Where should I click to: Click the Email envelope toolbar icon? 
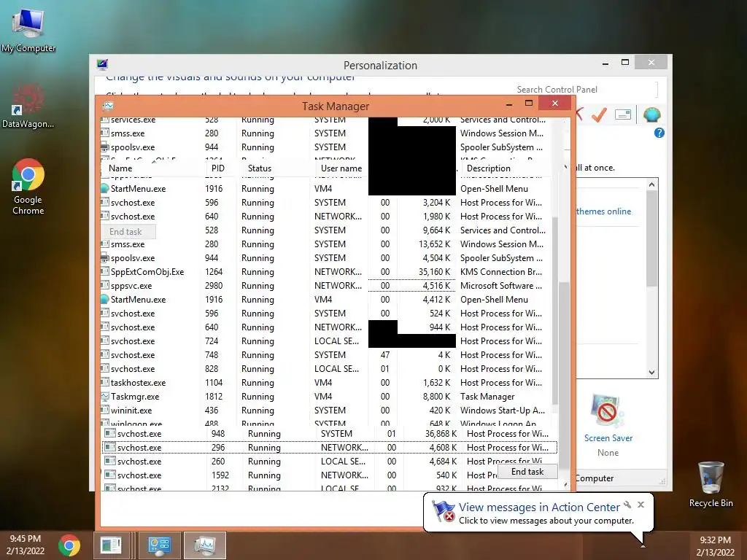click(623, 114)
